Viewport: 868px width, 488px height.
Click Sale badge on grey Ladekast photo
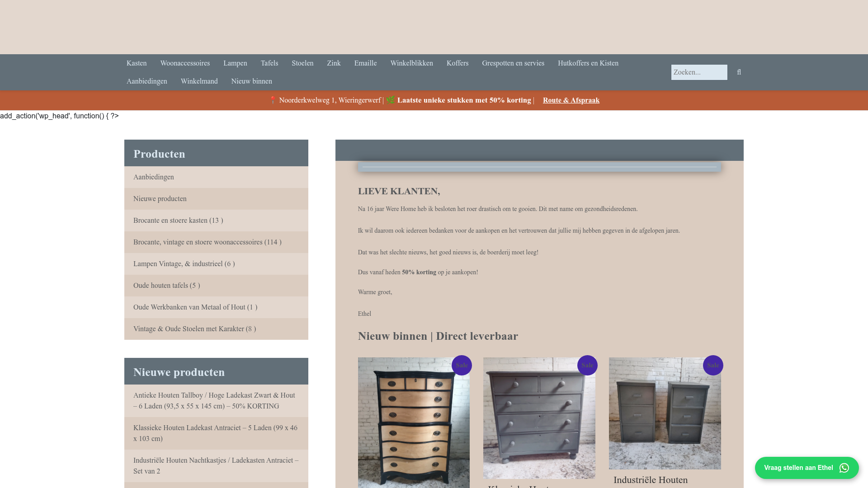(x=587, y=365)
